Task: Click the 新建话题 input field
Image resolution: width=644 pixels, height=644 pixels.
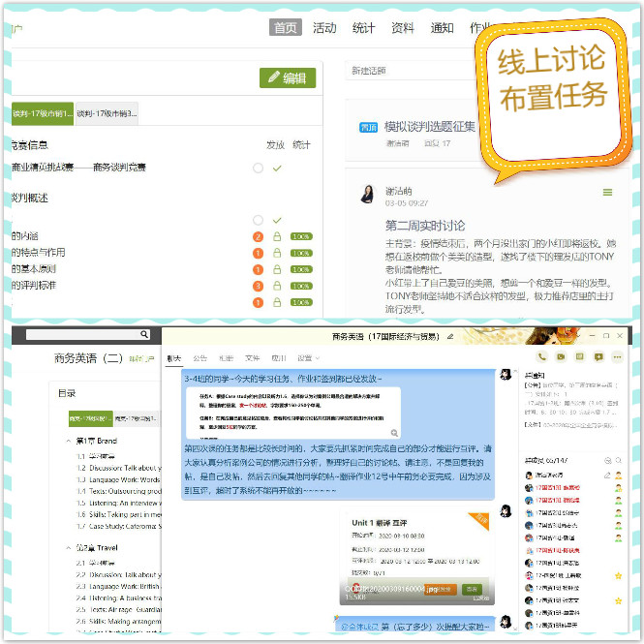Action: coord(407,71)
